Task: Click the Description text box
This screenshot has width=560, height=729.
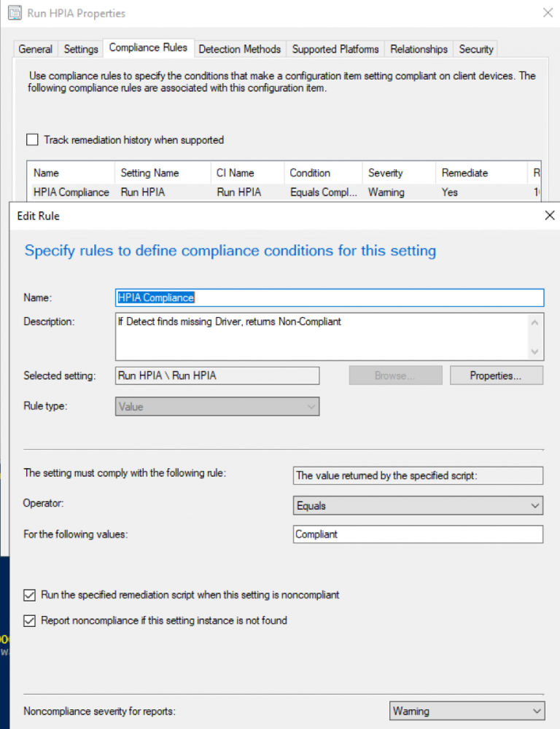Action: point(321,336)
